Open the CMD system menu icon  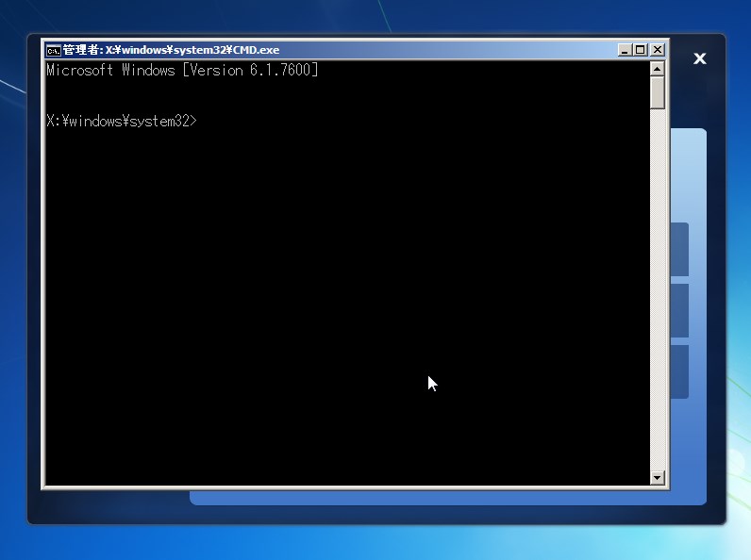point(54,50)
